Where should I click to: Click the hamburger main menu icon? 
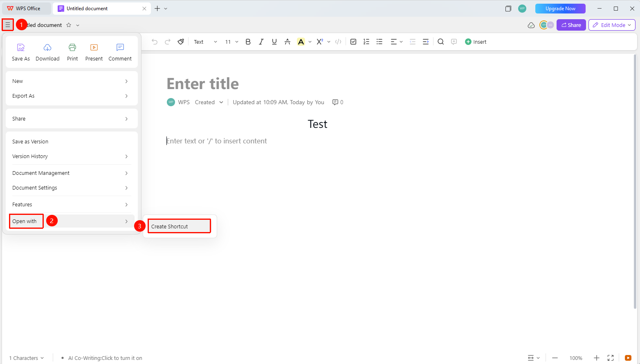8,25
